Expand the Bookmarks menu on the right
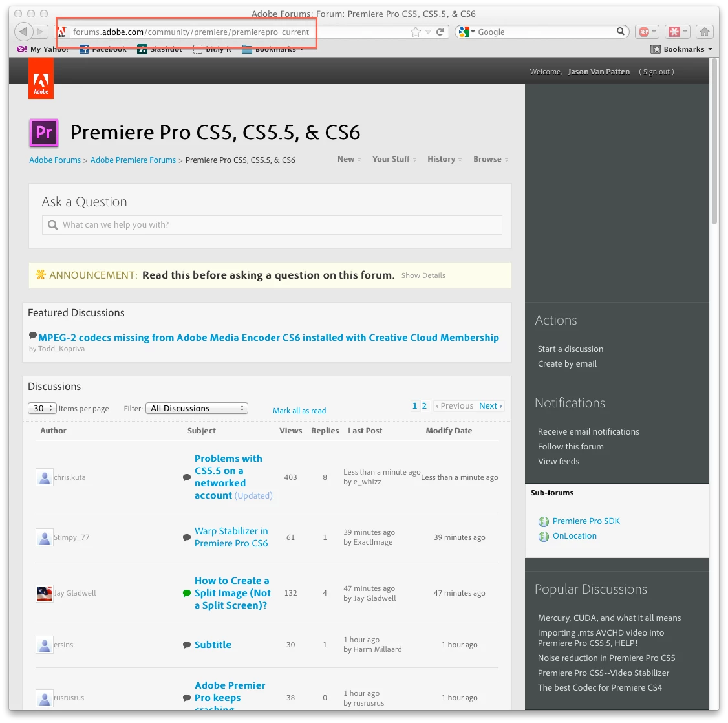The image size is (728, 723). (681, 49)
